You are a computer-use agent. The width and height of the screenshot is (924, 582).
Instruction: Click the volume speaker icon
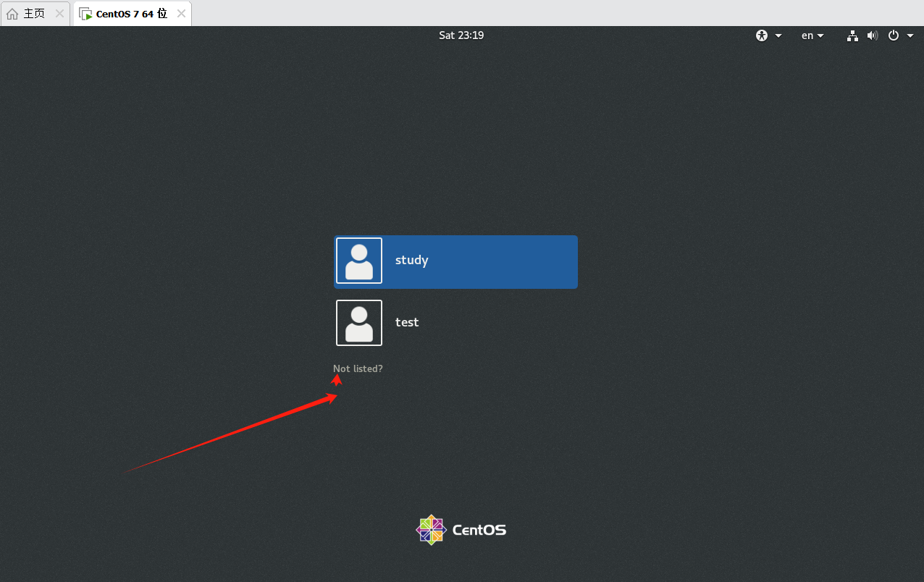(873, 35)
